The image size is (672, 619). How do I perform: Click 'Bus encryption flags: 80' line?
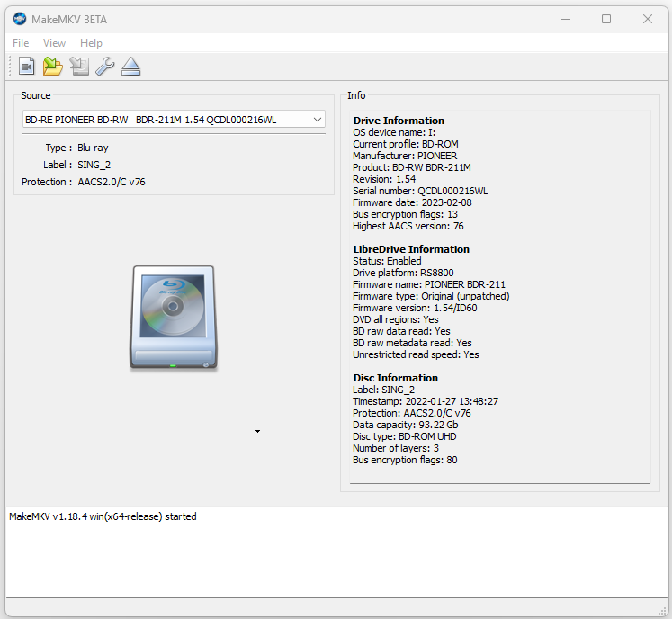(x=405, y=460)
